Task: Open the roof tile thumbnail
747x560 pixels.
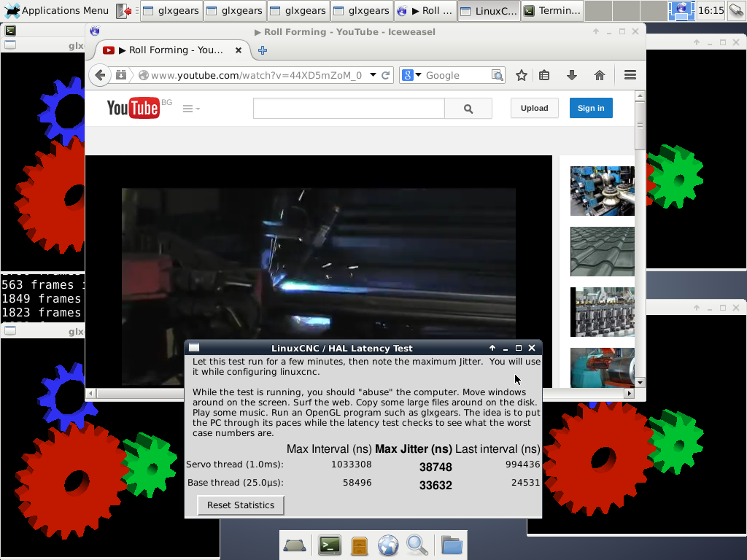Action: (x=602, y=252)
